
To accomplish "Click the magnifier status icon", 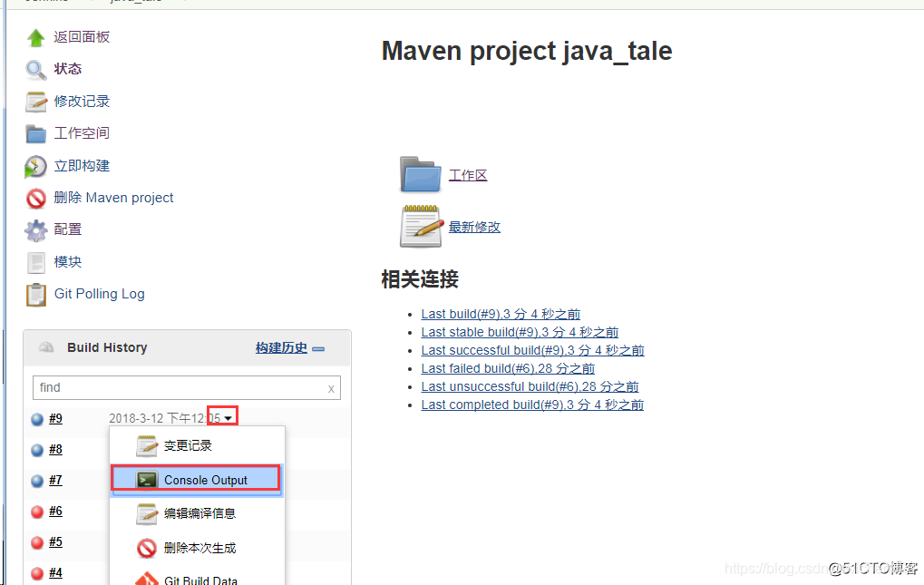I will 36,70.
